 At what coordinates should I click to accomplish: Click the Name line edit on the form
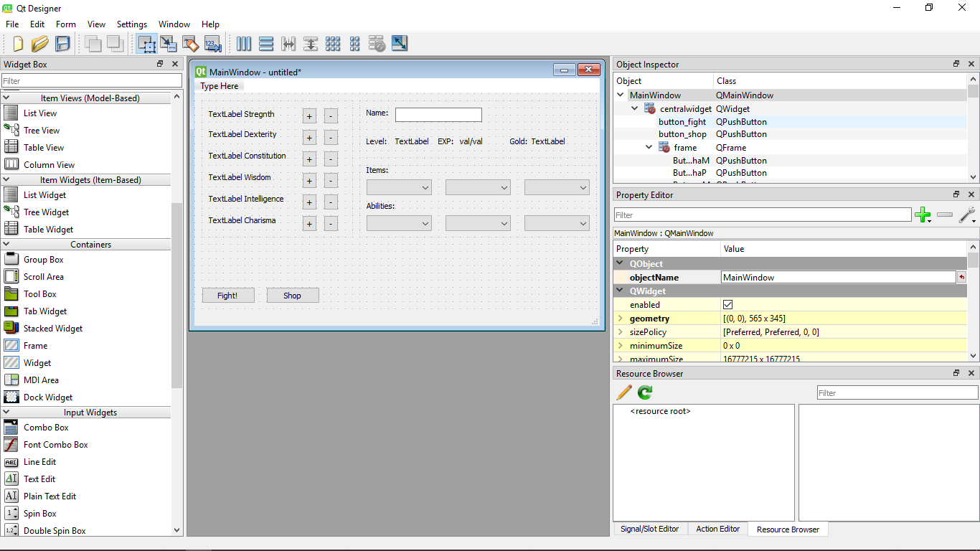click(x=438, y=115)
